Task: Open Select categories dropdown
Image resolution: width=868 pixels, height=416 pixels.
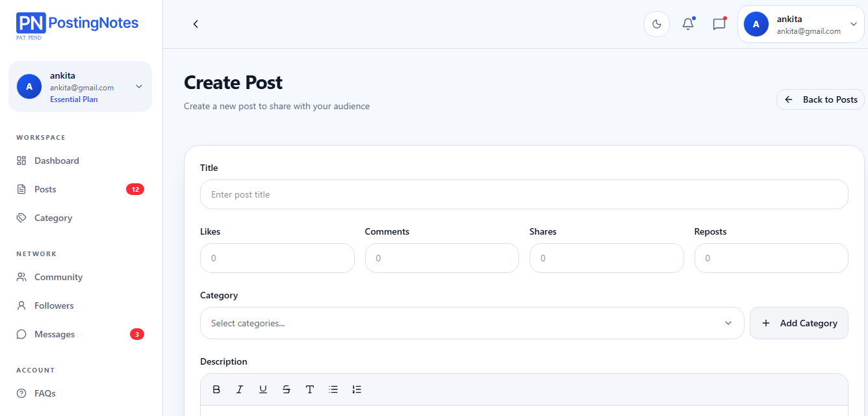Action: pos(472,323)
